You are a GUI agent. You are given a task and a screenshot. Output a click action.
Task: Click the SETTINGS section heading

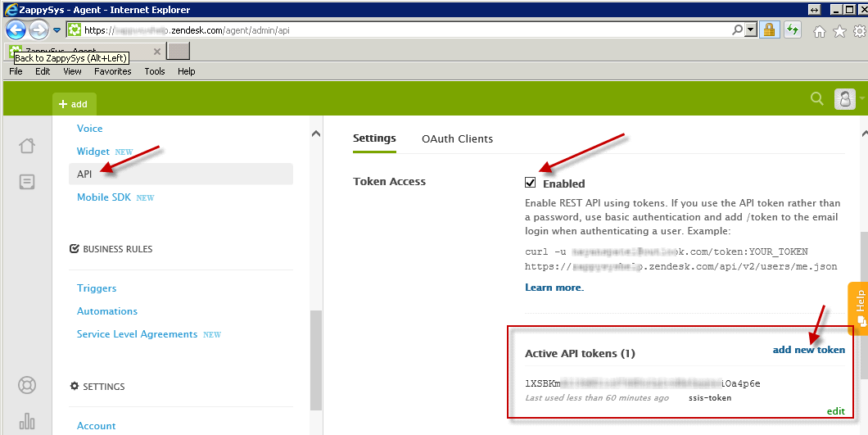97,386
